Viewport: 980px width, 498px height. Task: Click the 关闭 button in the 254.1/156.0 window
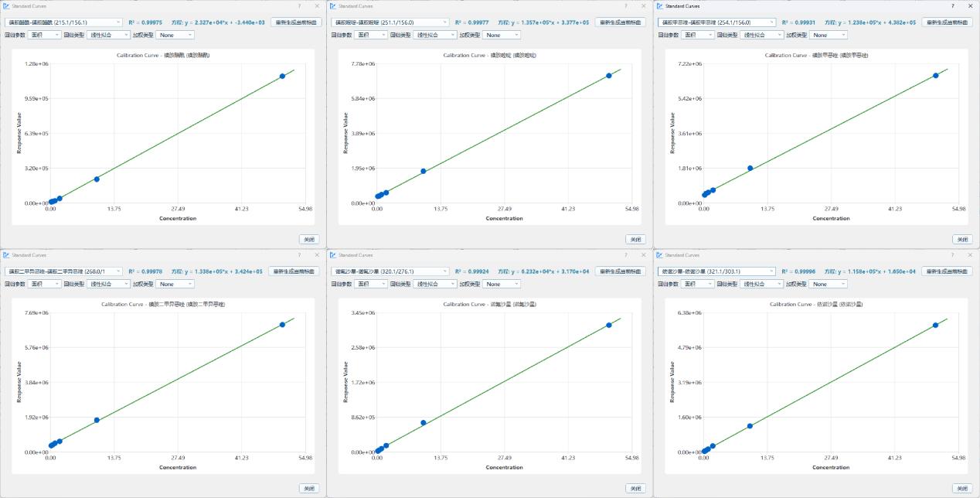961,239
